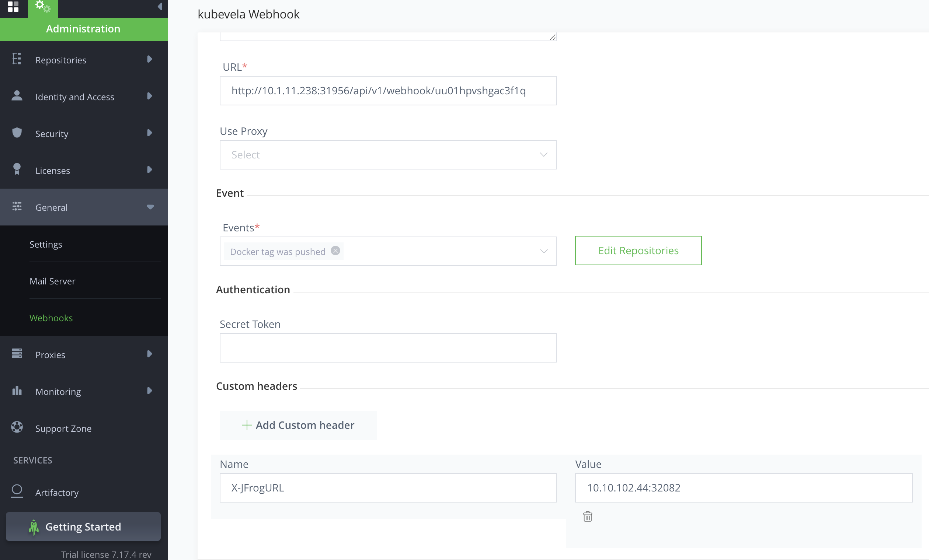
Task: Expand the Security sidebar section
Action: click(149, 133)
